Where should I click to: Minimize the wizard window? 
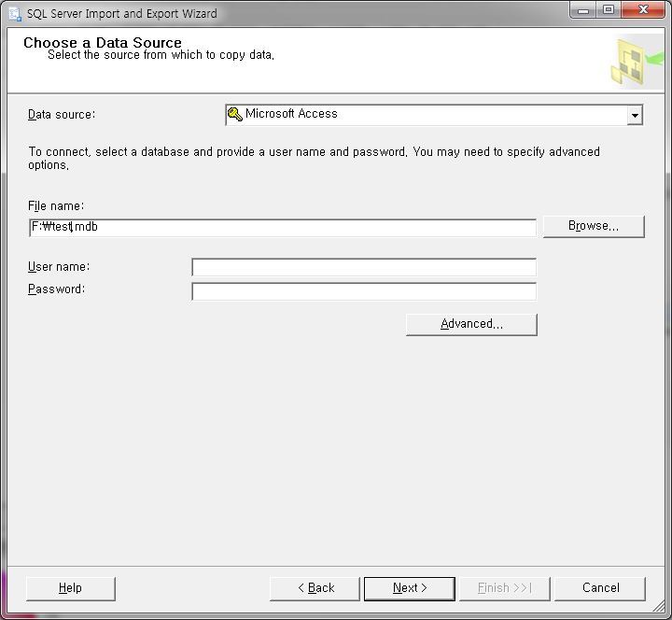[582, 10]
